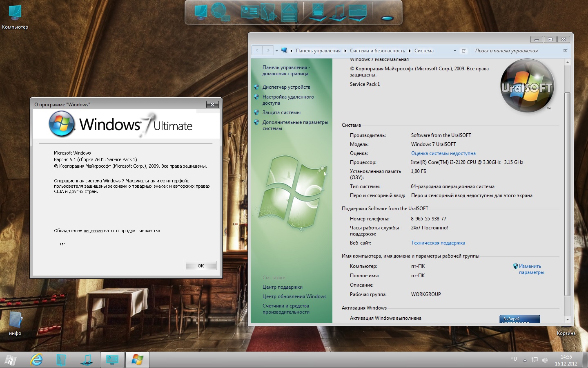Open the Start menu
Image resolution: width=588 pixels, height=368 pixels.
click(11, 360)
